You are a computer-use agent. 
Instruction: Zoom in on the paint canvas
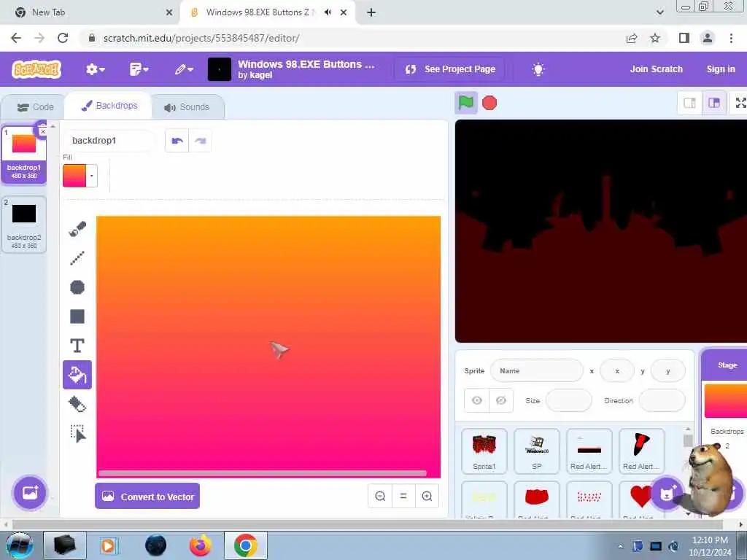[427, 496]
